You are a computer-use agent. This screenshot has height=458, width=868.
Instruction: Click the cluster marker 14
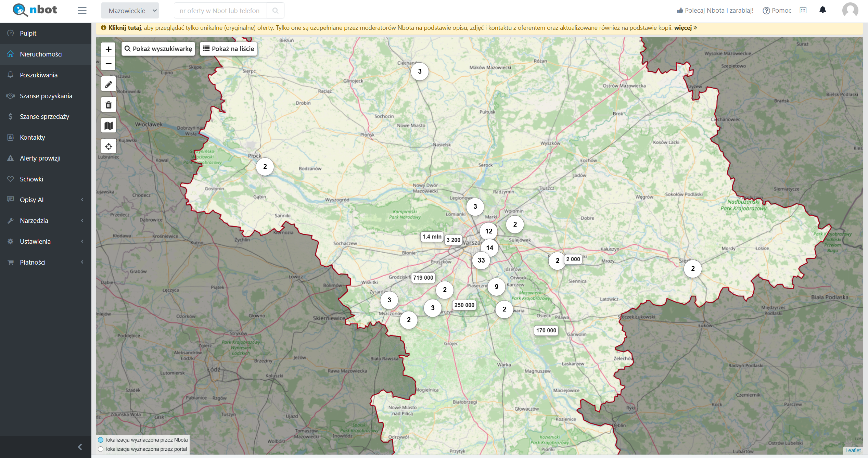click(x=490, y=248)
